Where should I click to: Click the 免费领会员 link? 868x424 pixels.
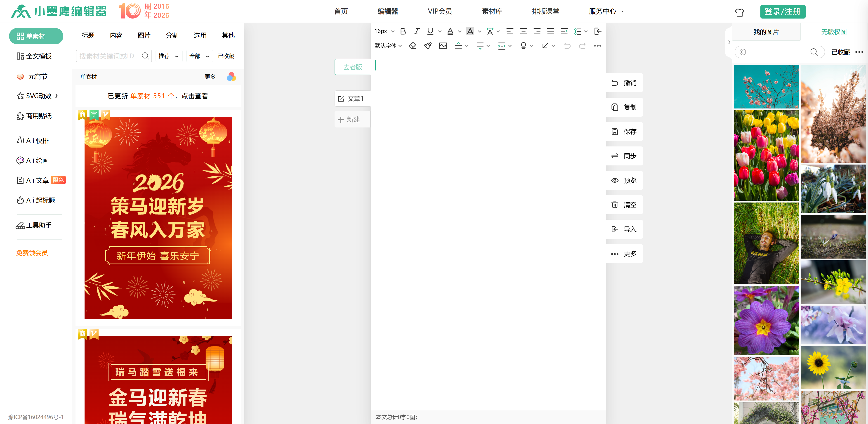(32, 253)
